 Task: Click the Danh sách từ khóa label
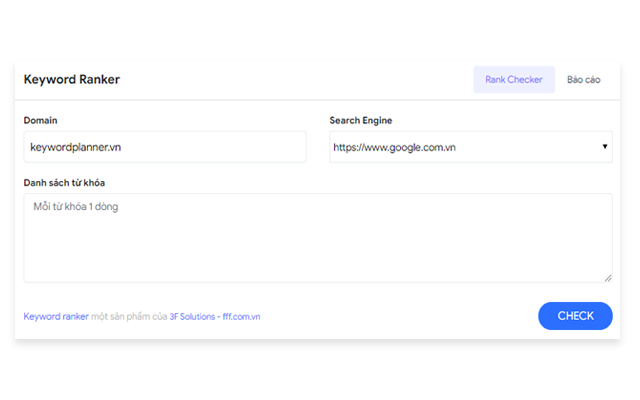pyautogui.click(x=64, y=183)
